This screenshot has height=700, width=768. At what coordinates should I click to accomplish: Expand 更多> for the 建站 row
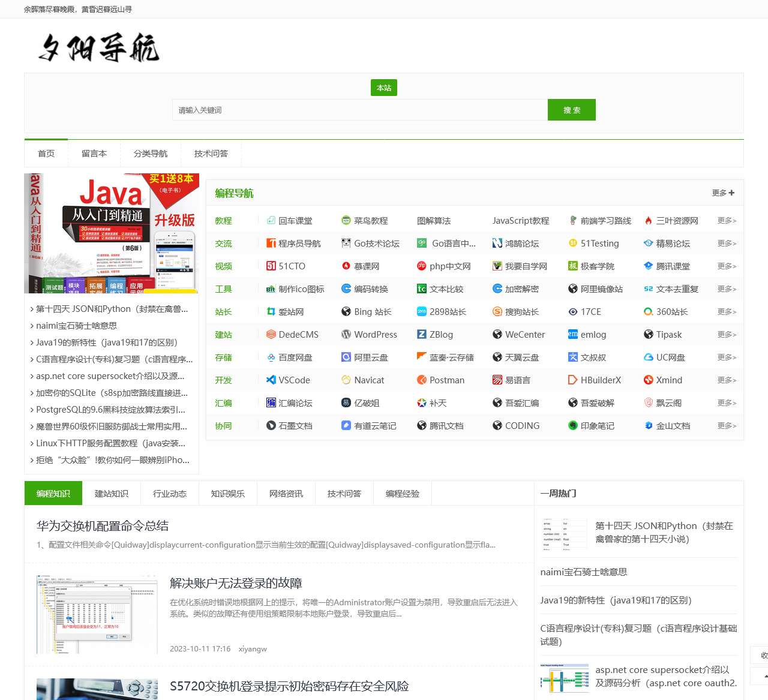(x=727, y=335)
